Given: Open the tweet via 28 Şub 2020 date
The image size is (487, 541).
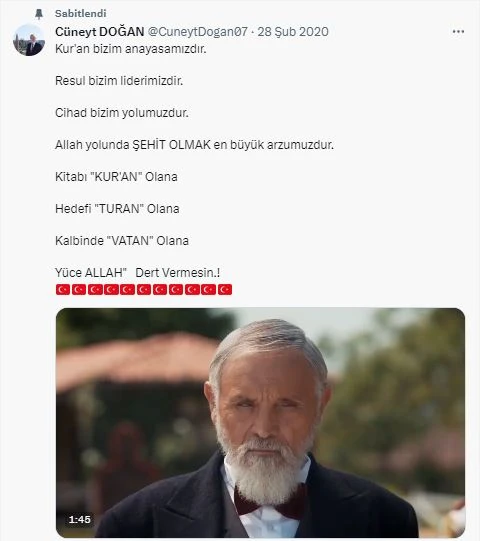Looking at the screenshot, I should click(293, 32).
